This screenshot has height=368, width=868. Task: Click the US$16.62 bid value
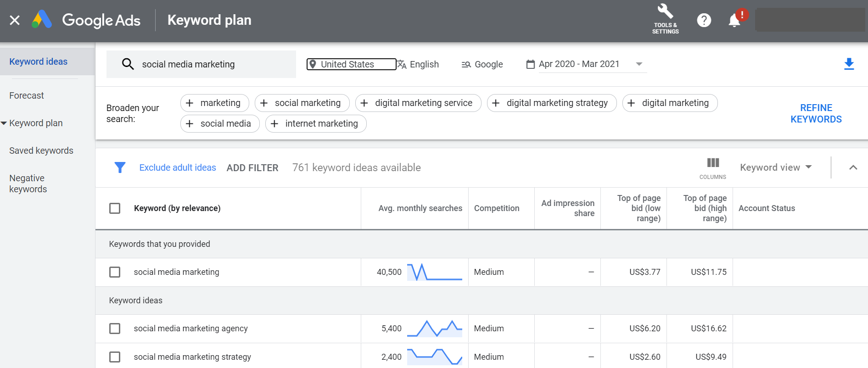(709, 329)
